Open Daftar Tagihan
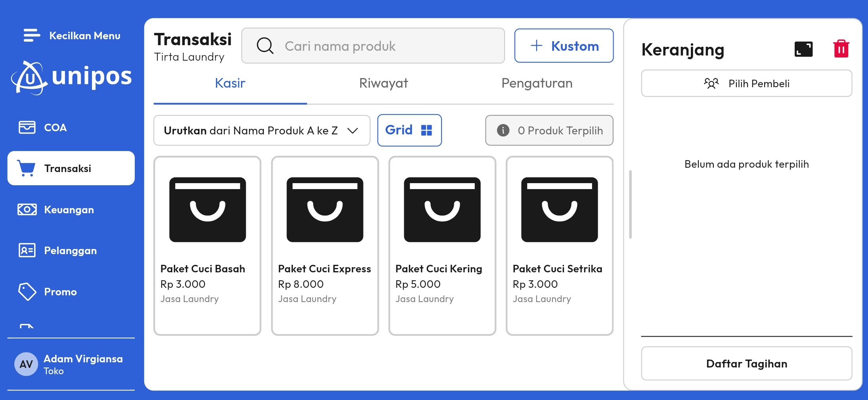Image resolution: width=868 pixels, height=400 pixels. pyautogui.click(x=747, y=363)
